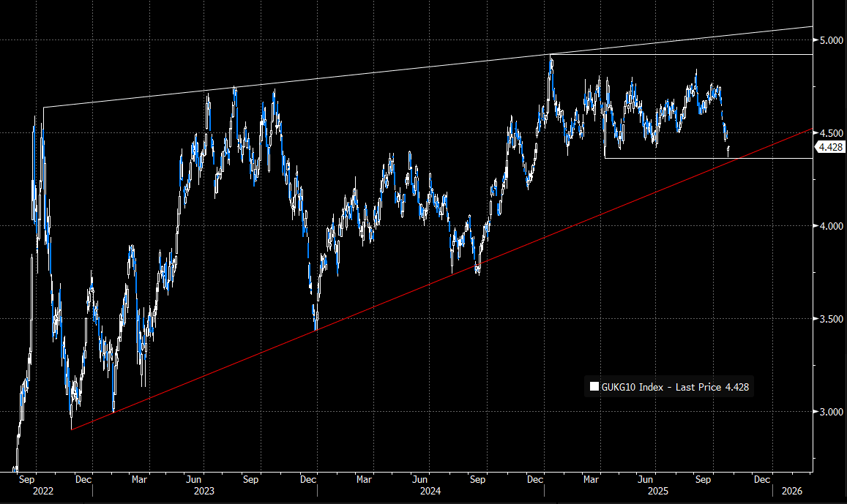Click the Dec label in the 2025 section

tap(762, 479)
